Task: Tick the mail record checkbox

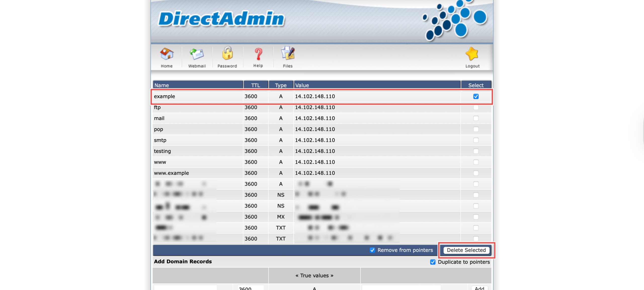Action: [x=476, y=118]
